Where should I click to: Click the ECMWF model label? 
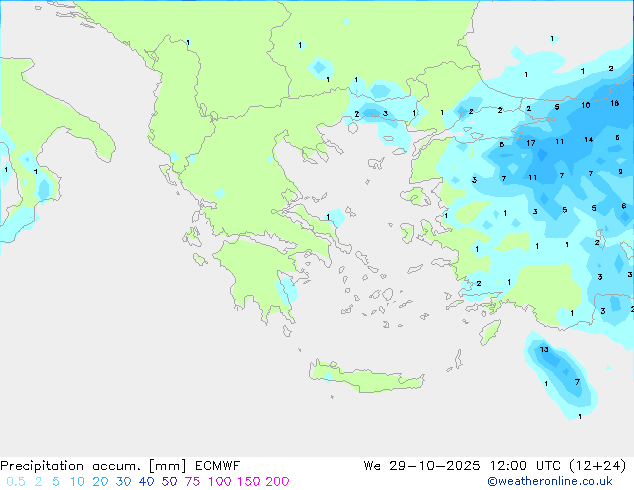tap(218, 466)
